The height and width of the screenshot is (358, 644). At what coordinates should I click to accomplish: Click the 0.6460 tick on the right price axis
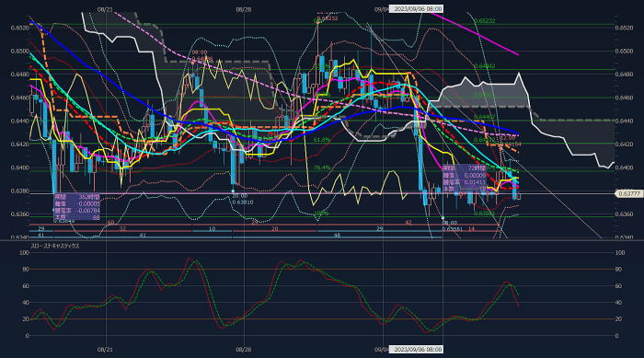pos(624,98)
